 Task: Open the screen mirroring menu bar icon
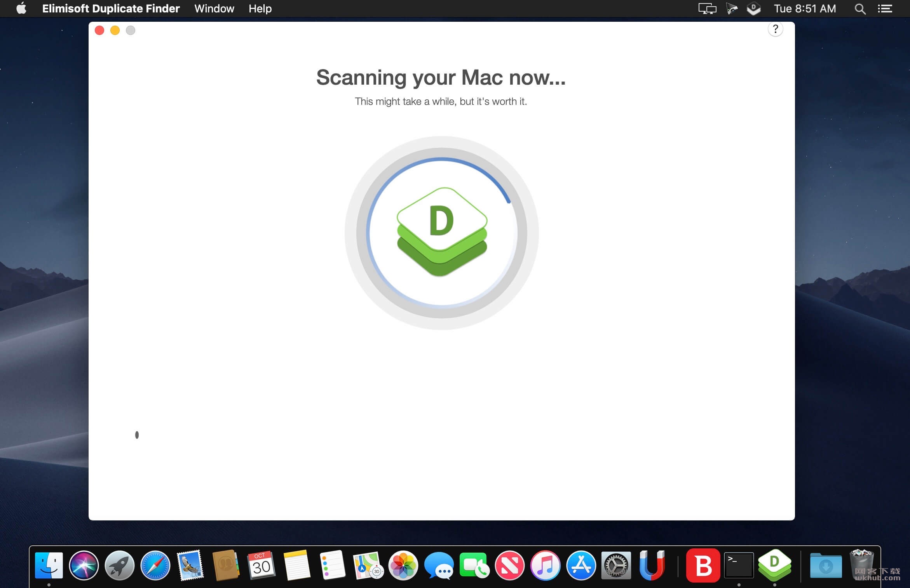pos(707,9)
